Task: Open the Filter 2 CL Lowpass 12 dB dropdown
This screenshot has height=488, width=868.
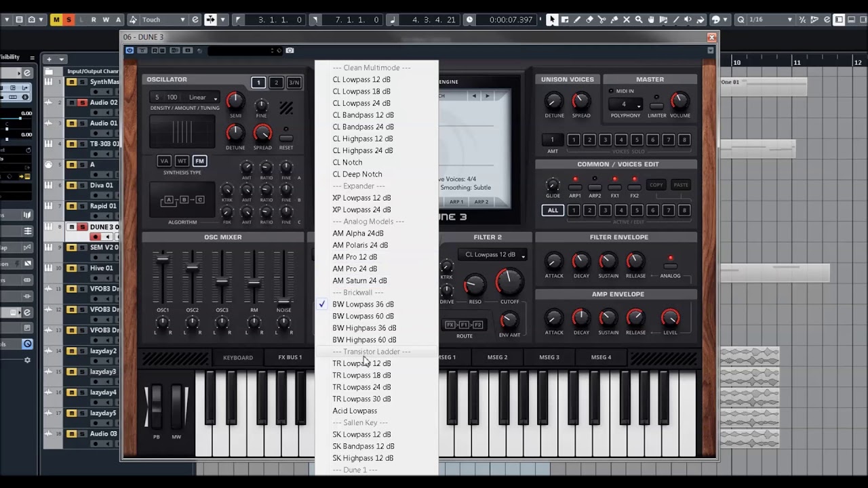Action: coord(493,255)
